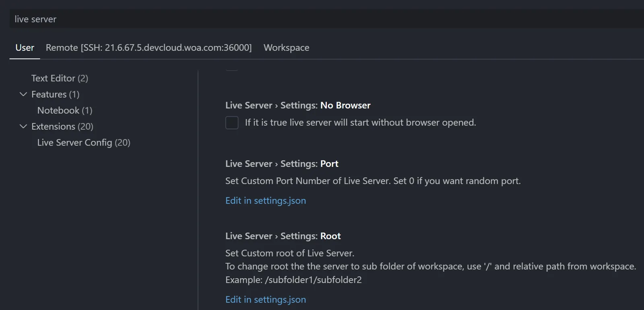644x310 pixels.
Task: Select the 'Settings: Root' setting title
Action: [283, 236]
